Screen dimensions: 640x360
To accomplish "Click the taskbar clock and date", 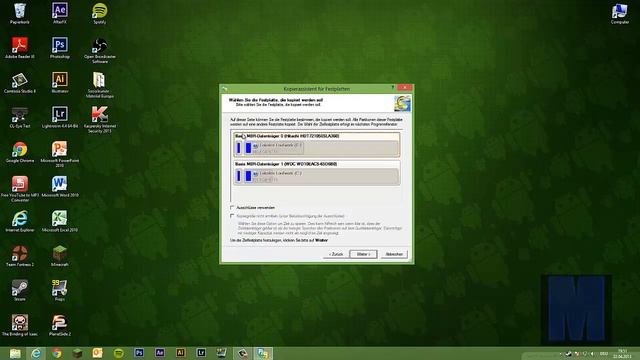I will [x=622, y=353].
